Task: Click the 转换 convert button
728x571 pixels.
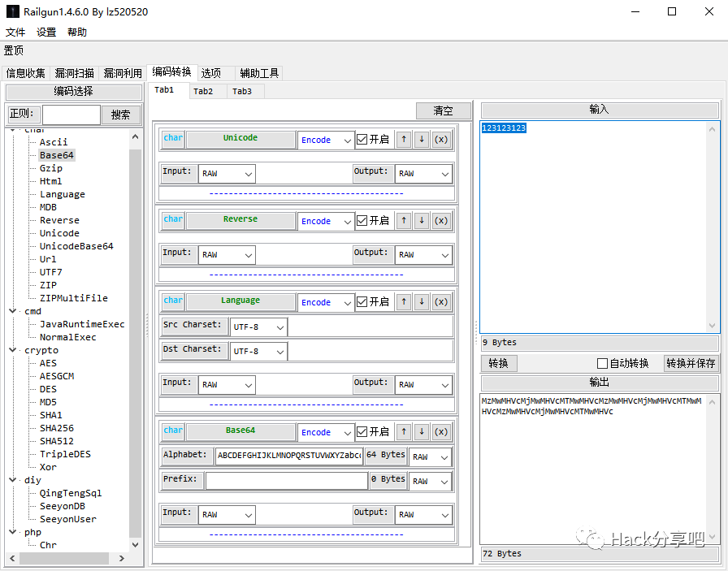Action: pyautogui.click(x=498, y=363)
